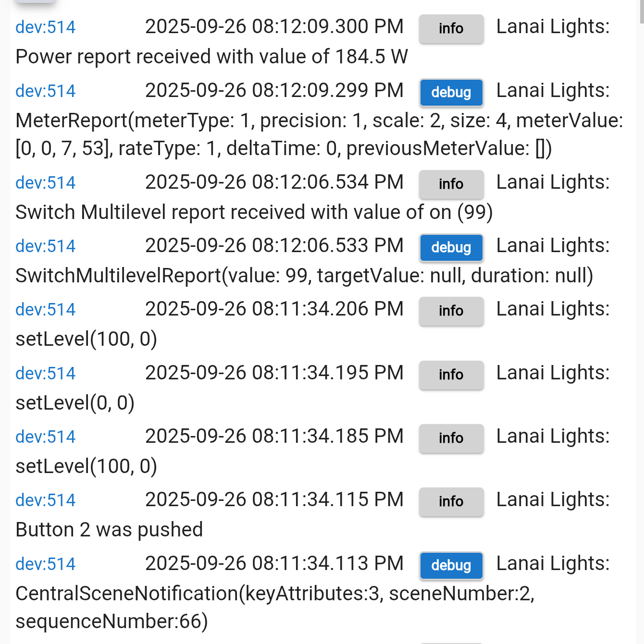
Task: Click info badge at 08:12:06.534 PM
Action: (x=451, y=184)
